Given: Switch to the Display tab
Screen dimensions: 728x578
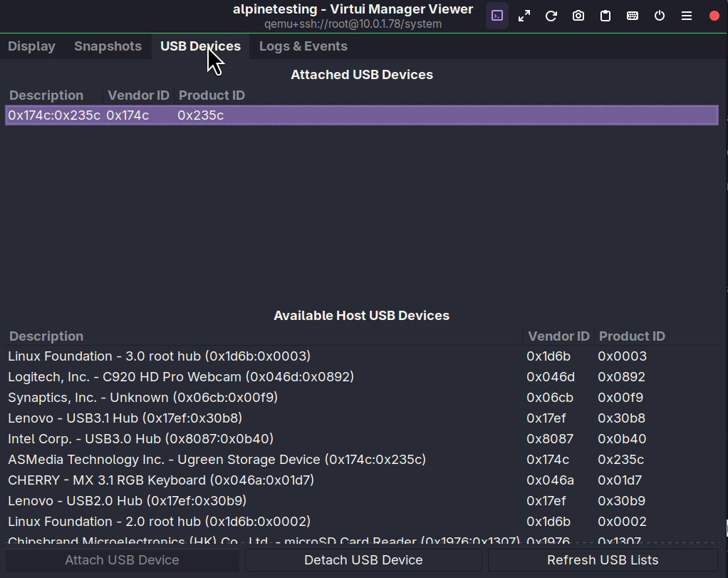Looking at the screenshot, I should click(x=31, y=46).
